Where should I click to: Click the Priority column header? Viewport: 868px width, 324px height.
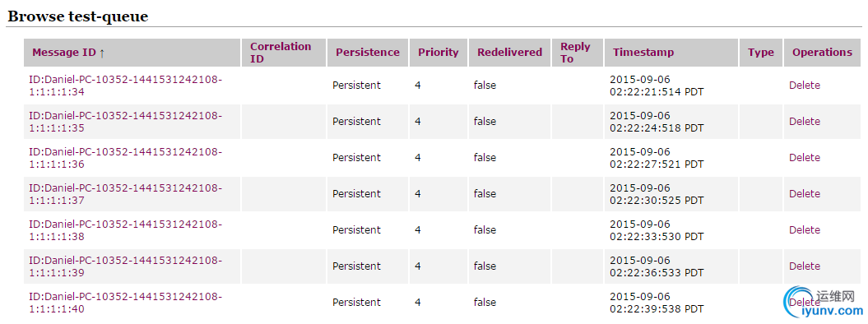pyautogui.click(x=439, y=53)
